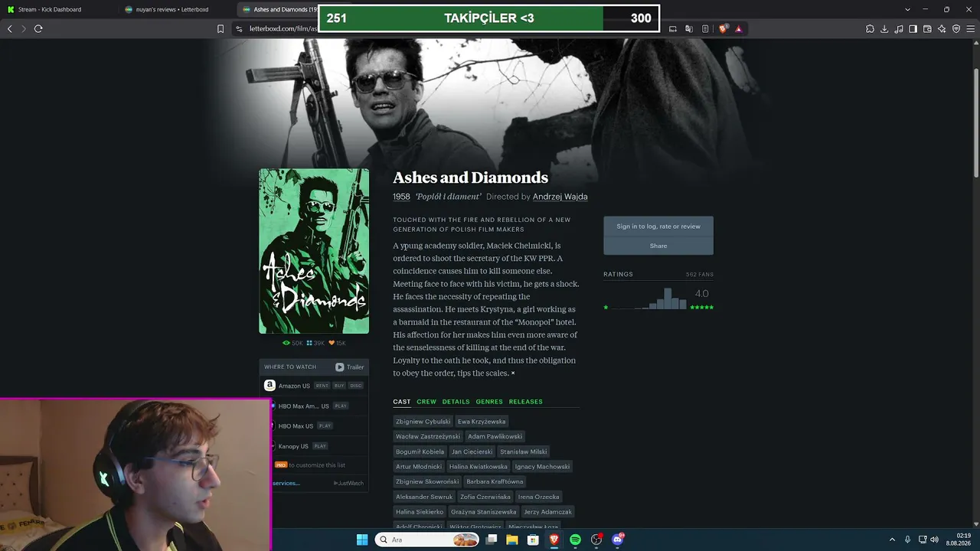Open Discord from the taskbar
This screenshot has height=551, width=980.
tap(617, 540)
